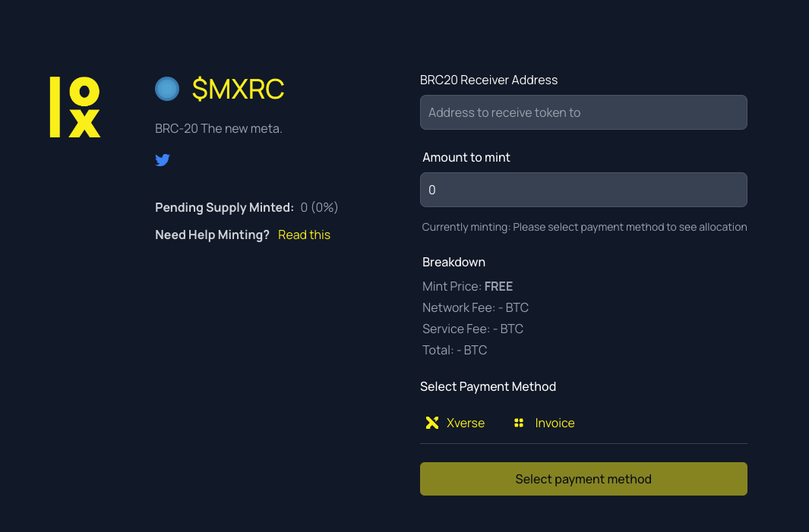The image size is (809, 532).
Task: Click the Amount to mint input field
Action: click(583, 190)
